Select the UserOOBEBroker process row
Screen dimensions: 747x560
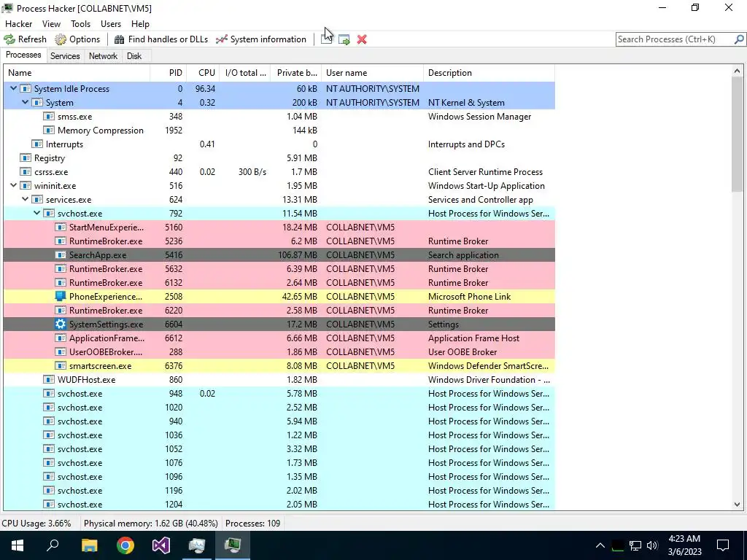click(x=279, y=352)
